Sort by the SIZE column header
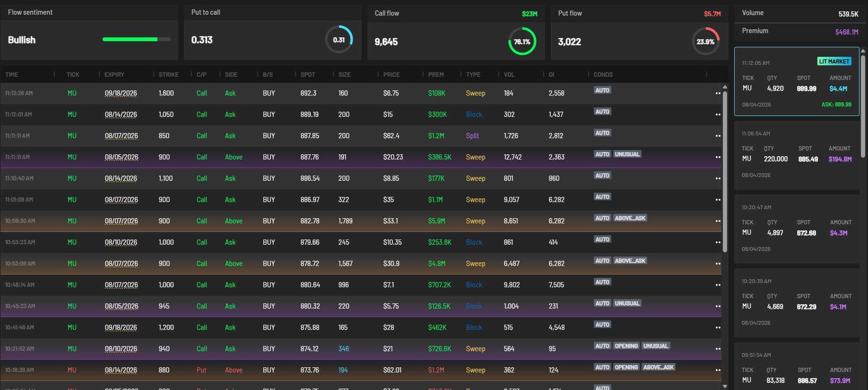Image resolution: width=868 pixels, height=390 pixels. [345, 75]
